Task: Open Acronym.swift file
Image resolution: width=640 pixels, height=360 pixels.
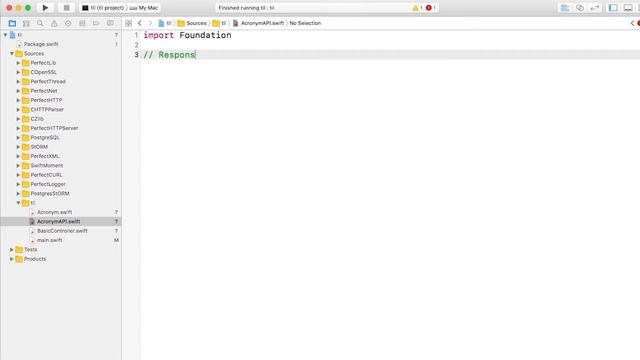Action: [x=54, y=212]
